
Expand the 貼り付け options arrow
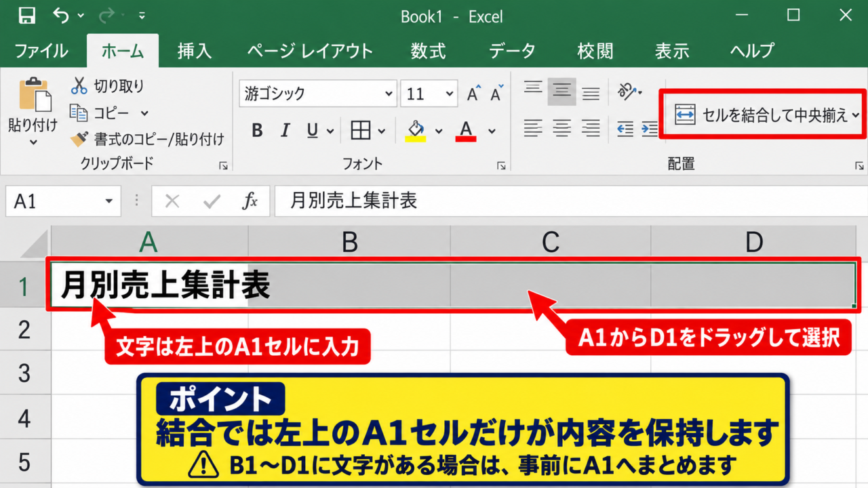[x=33, y=142]
